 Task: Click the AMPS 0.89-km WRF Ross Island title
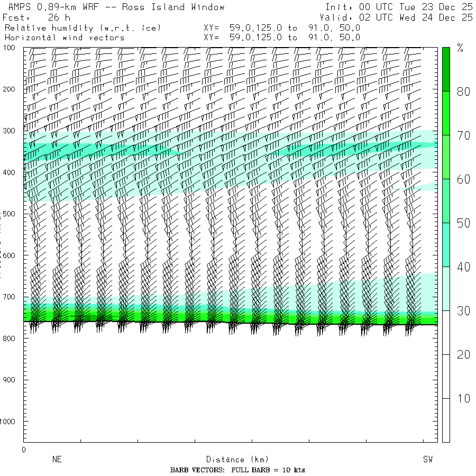114,7
